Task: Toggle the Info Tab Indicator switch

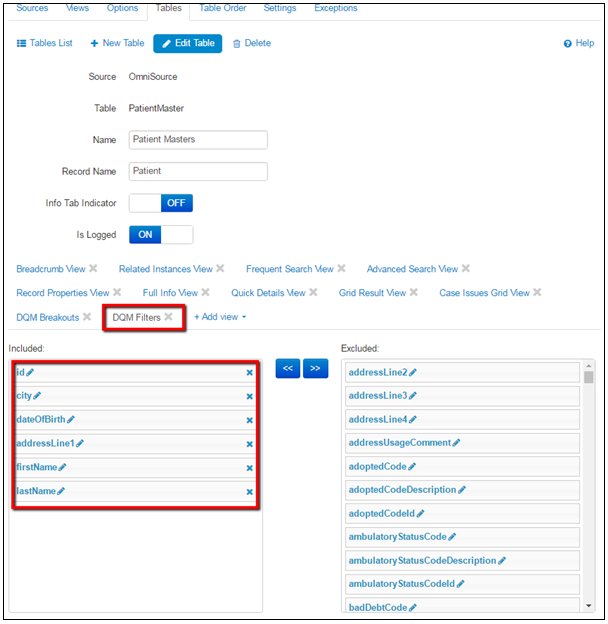Action: 161,203
